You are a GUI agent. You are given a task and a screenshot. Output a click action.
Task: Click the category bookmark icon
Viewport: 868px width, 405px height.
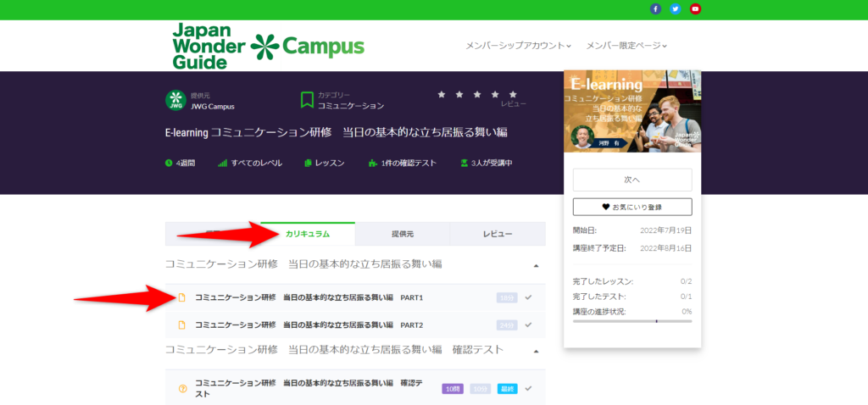click(x=307, y=100)
